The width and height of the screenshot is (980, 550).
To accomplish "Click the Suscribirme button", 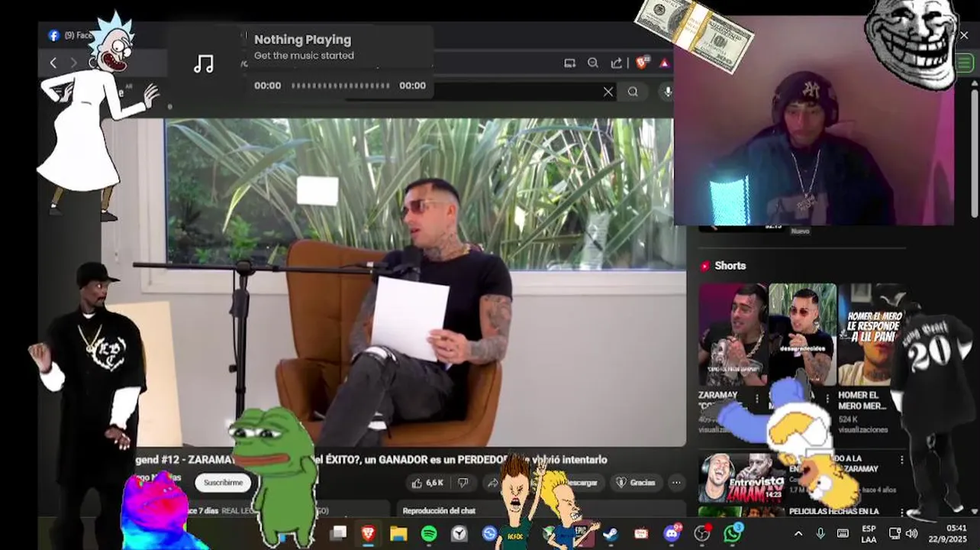I will [x=223, y=483].
